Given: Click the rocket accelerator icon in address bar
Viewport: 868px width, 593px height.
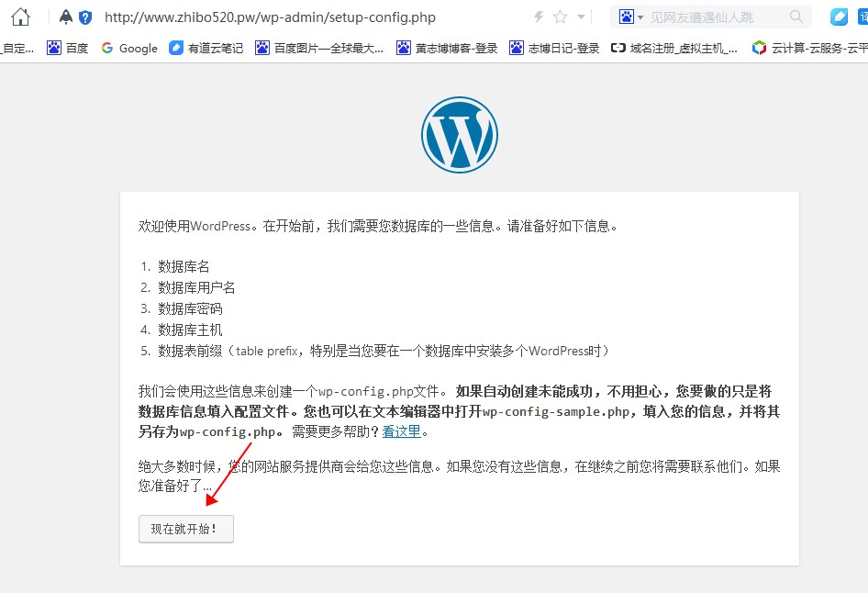Looking at the screenshot, I should point(66,17).
